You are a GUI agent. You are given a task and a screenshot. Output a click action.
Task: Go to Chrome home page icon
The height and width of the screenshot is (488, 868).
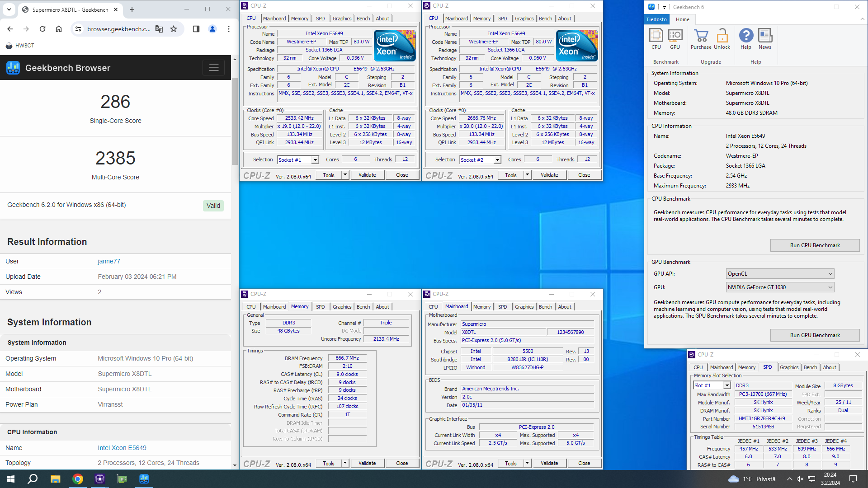59,29
